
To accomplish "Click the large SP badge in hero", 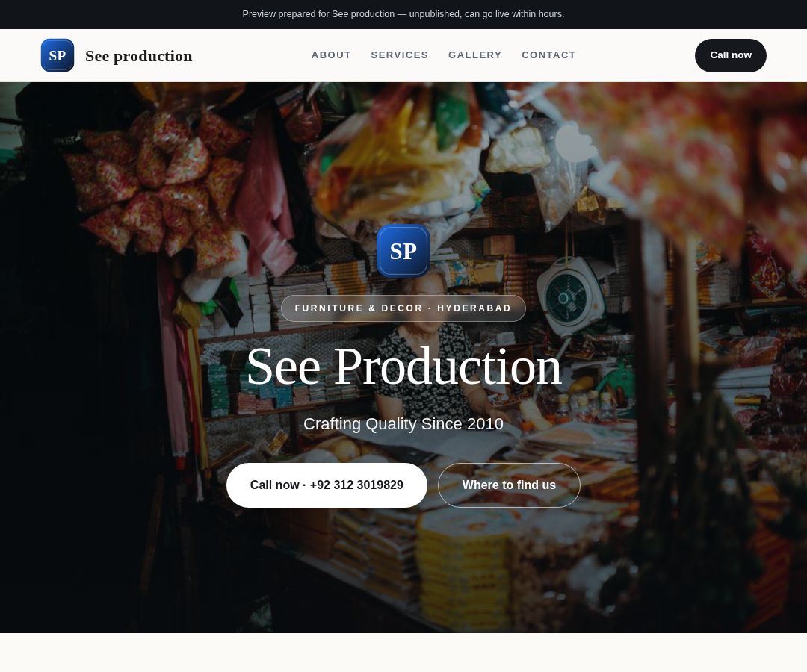I will click(x=403, y=251).
